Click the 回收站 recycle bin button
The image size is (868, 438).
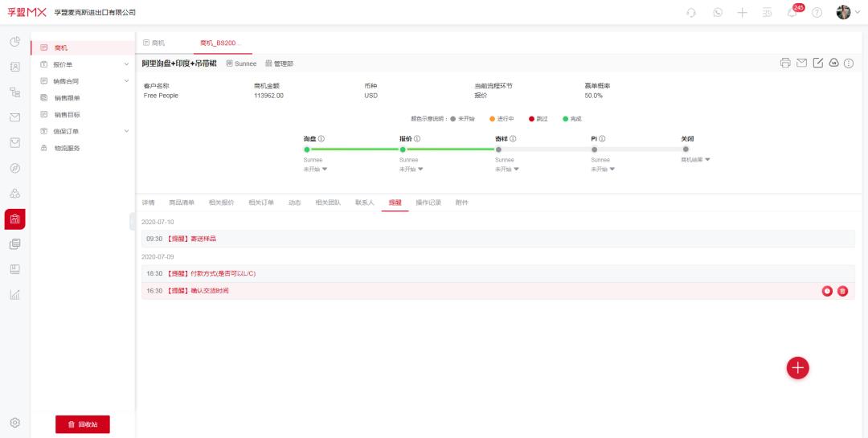coord(83,424)
